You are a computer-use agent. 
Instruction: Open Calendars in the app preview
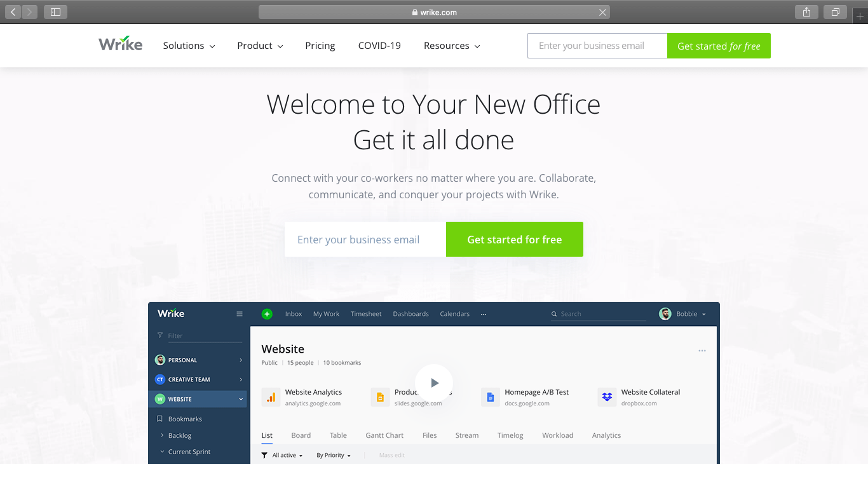455,314
